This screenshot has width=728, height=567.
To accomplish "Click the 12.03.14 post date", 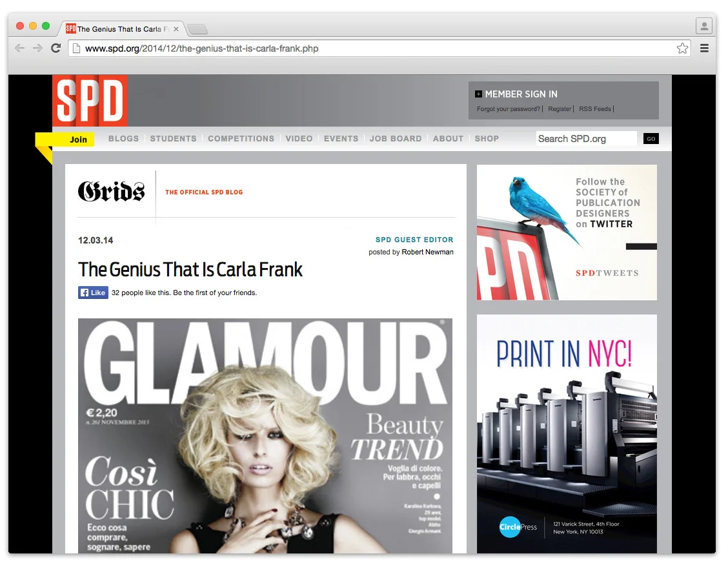I will (96, 240).
